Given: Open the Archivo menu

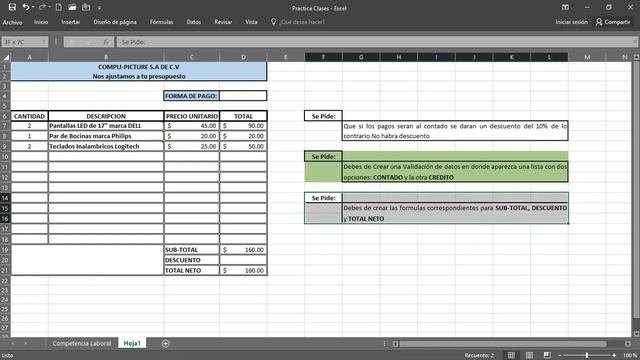Looking at the screenshot, I should [x=12, y=22].
